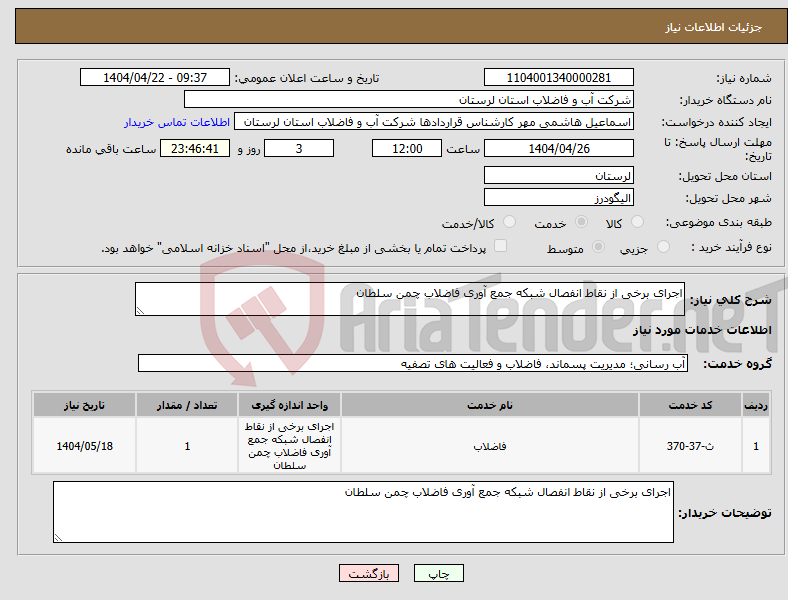Image resolution: width=788 pixels, height=600 pixels.
Task: Click the بازگشت back button
Action: [369, 573]
